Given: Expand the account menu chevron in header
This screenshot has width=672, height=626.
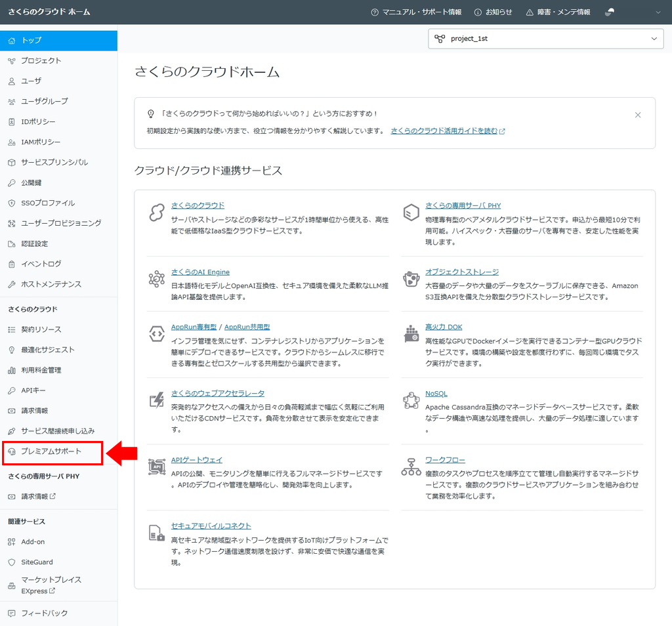Looking at the screenshot, I should pos(658,12).
